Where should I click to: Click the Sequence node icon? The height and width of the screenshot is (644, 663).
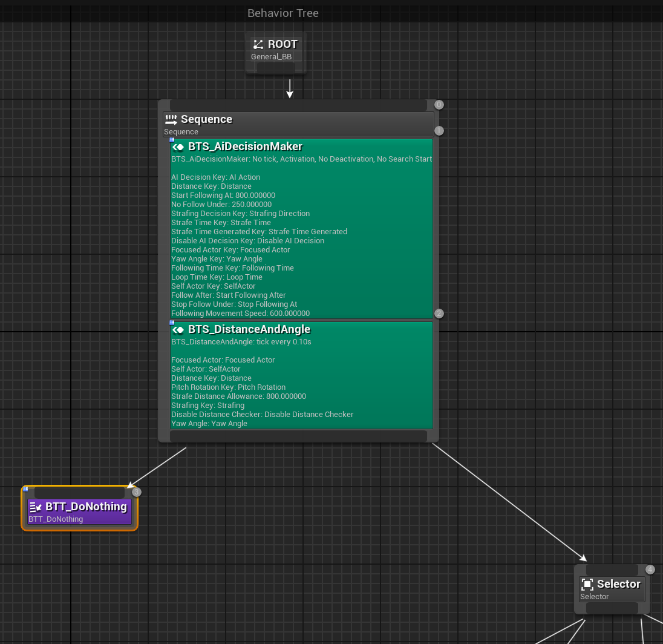point(171,119)
